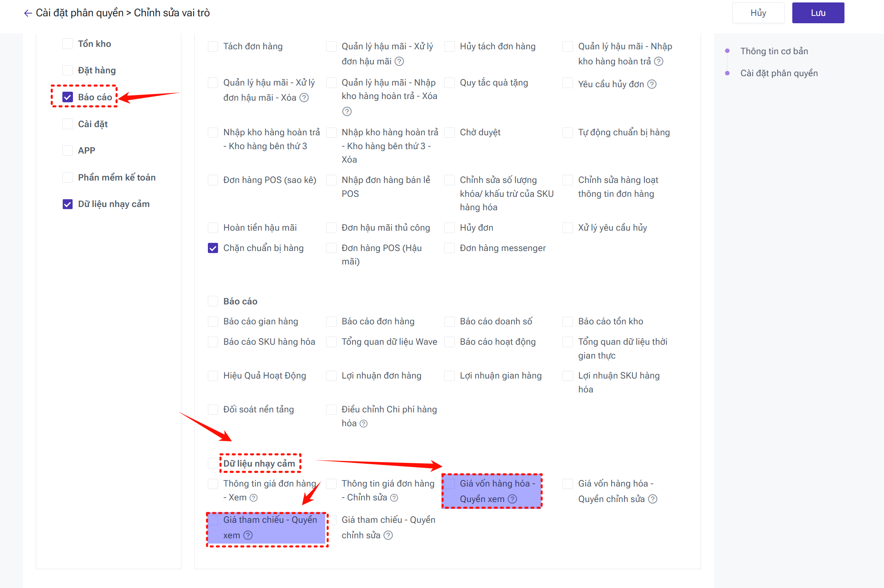Select the Tồn kho sidebar category
Viewport: 884px width, 588px height.
click(x=68, y=44)
